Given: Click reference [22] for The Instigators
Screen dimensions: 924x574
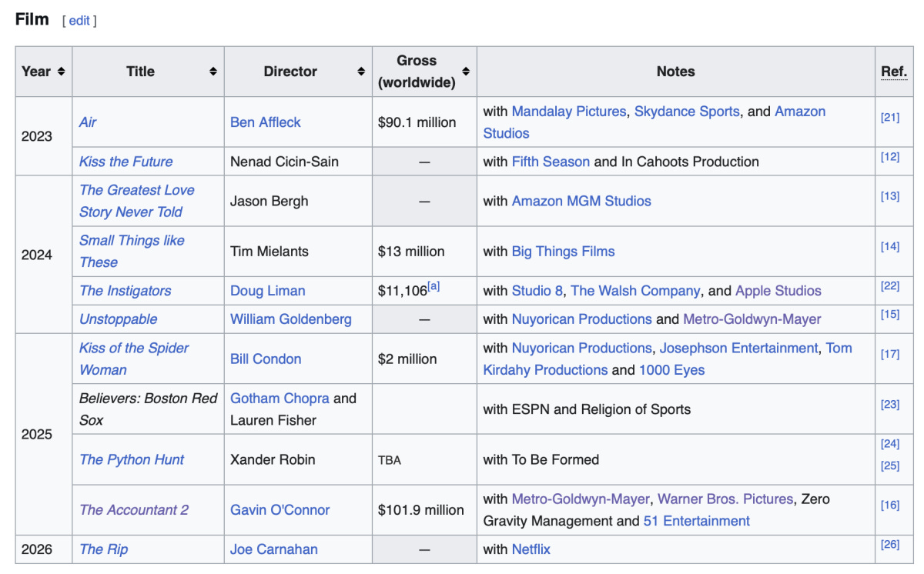Looking at the screenshot, I should pos(890,286).
